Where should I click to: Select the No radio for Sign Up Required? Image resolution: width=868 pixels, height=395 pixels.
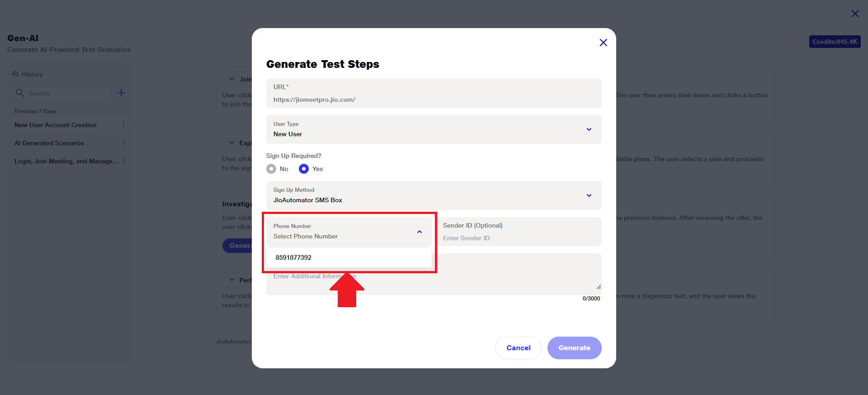click(x=271, y=169)
